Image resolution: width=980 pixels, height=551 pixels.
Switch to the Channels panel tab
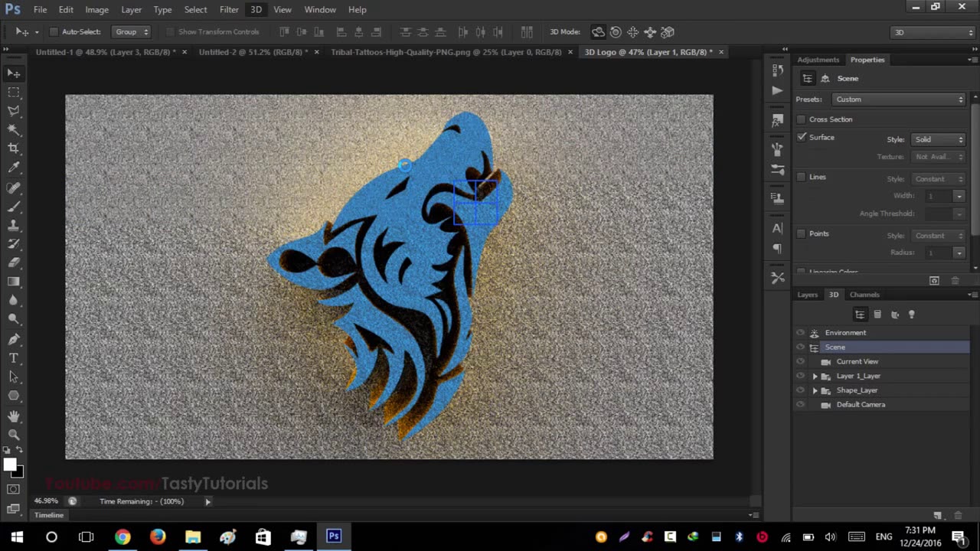pyautogui.click(x=864, y=295)
